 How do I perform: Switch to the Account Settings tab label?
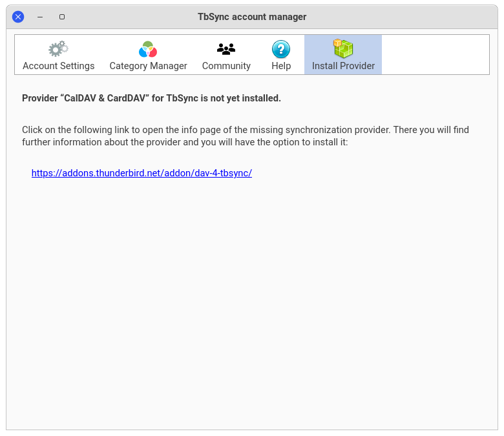59,66
